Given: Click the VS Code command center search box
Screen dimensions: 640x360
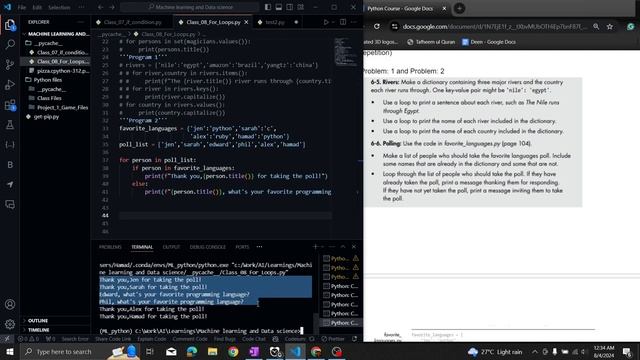Looking at the screenshot, I should point(190,7).
